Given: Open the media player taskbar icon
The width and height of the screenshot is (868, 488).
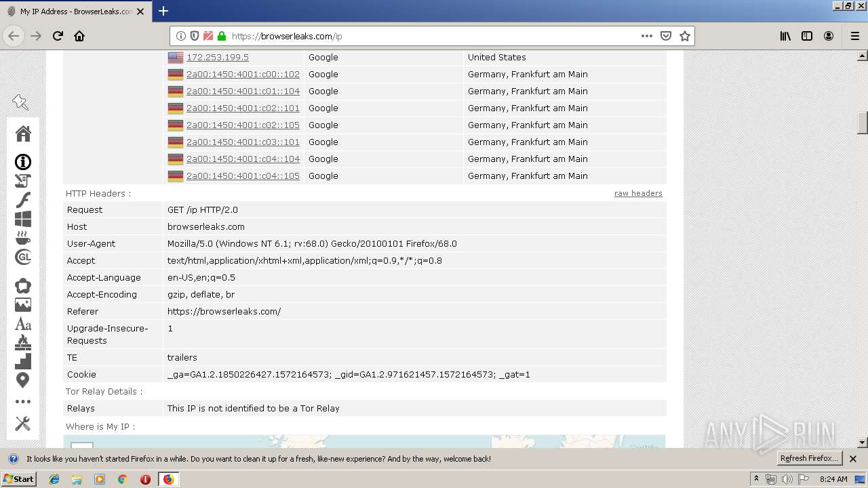Looking at the screenshot, I should point(100,479).
